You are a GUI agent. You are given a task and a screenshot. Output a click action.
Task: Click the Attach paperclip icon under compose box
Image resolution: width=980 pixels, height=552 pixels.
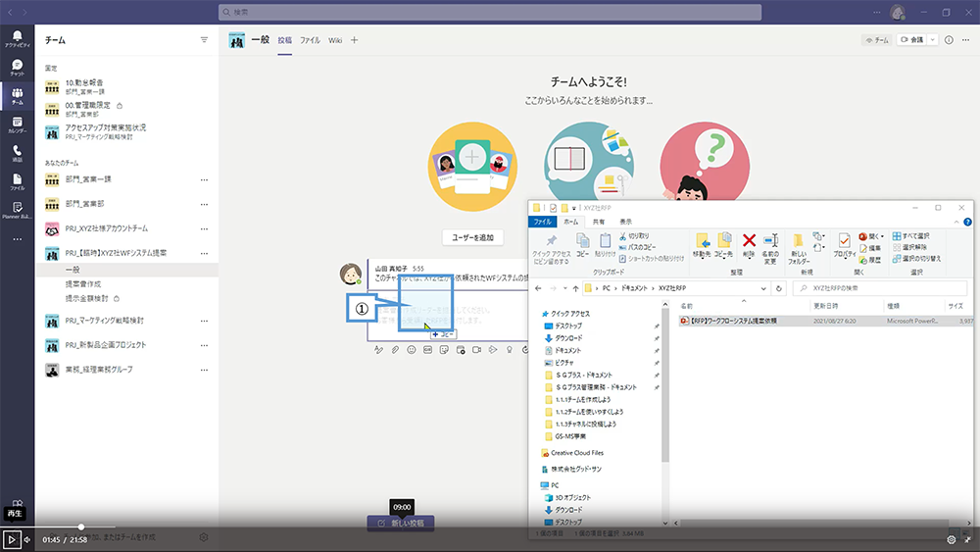[x=395, y=350]
